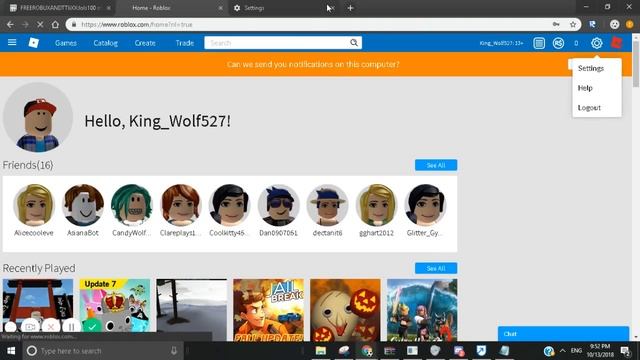Open the Games navigation item
The width and height of the screenshot is (640, 360).
(x=66, y=43)
